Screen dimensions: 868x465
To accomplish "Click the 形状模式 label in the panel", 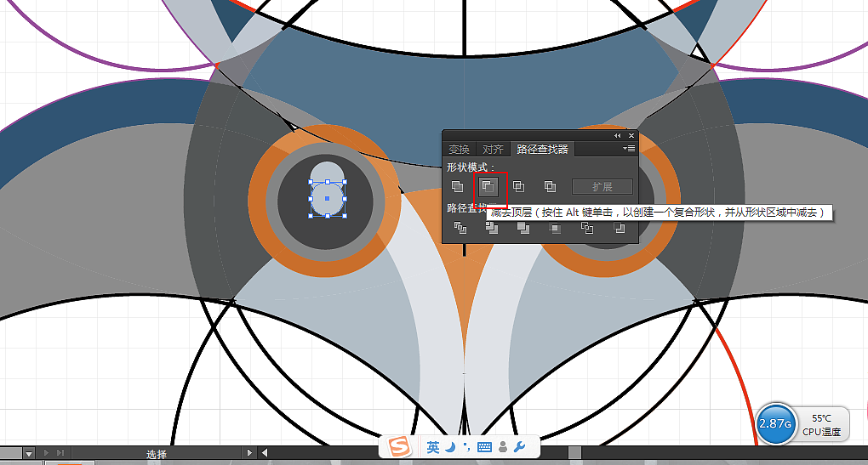I will (x=471, y=167).
